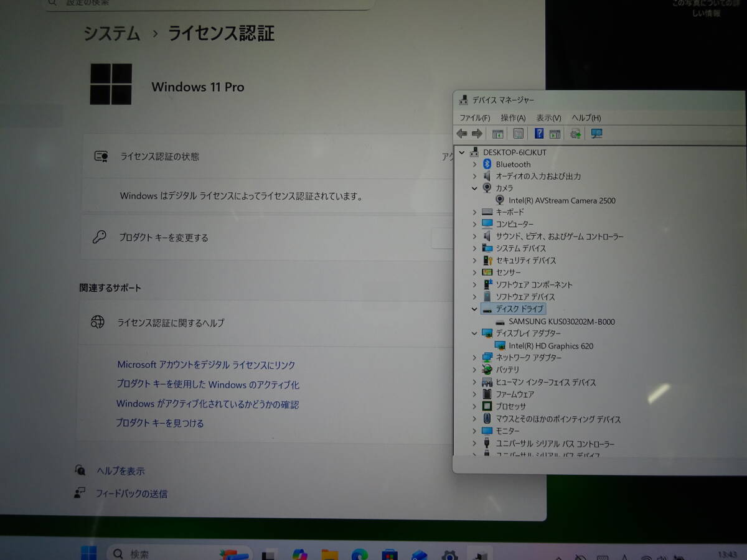747x560 pixels.
Task: Click the Forward arrow in Device Manager toolbar
Action: pos(477,133)
